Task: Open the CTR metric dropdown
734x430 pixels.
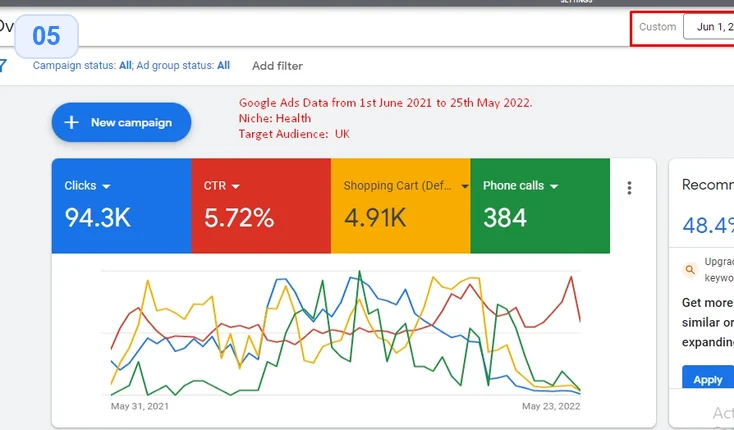Action: pos(235,186)
